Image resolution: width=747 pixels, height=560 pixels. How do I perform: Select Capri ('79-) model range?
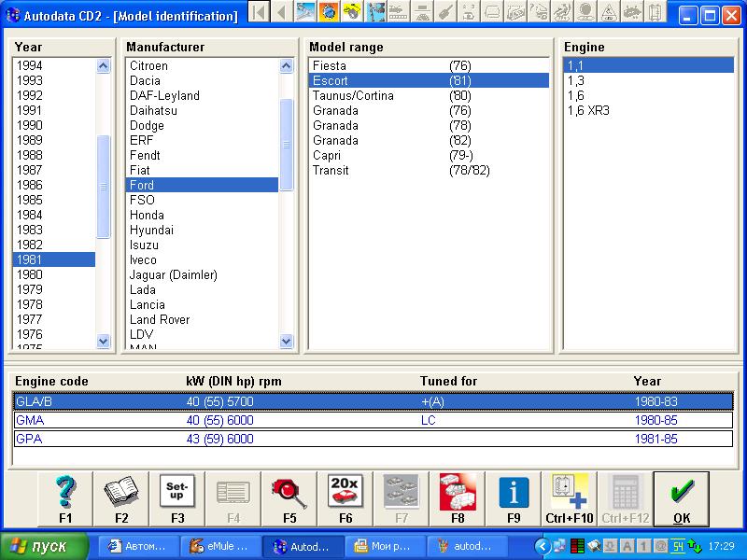point(429,155)
